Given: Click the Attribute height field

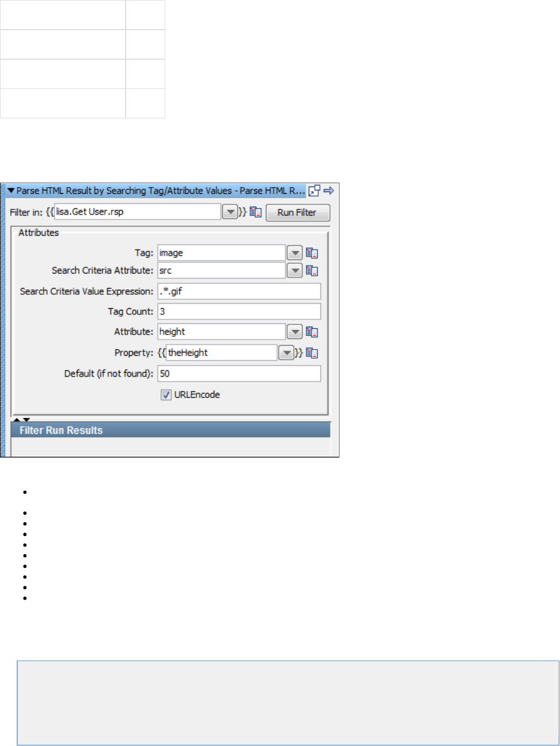Looking at the screenshot, I should coord(222,332).
